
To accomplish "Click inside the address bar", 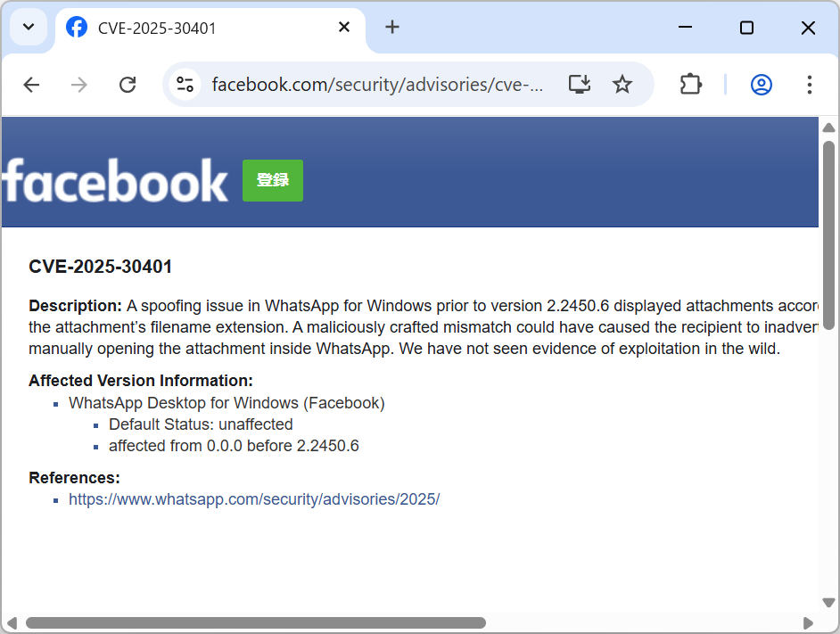I will point(375,84).
